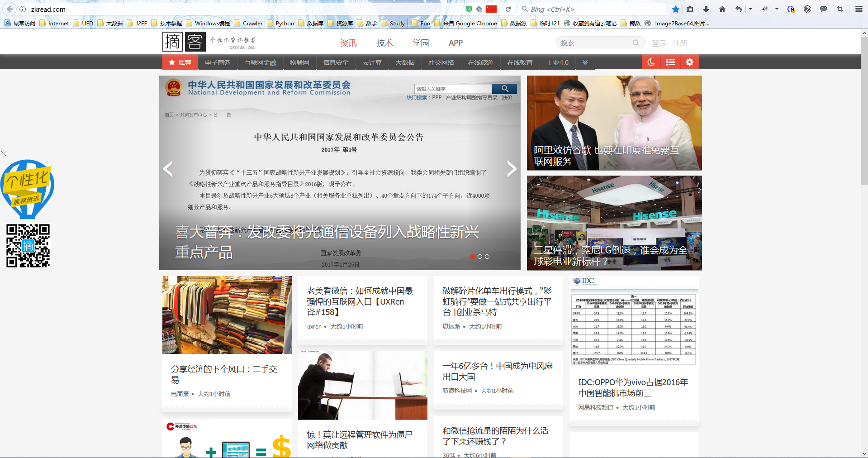Open the Crawler bookmarks folder
Viewport: 868px width, 458px height.
coord(248,23)
